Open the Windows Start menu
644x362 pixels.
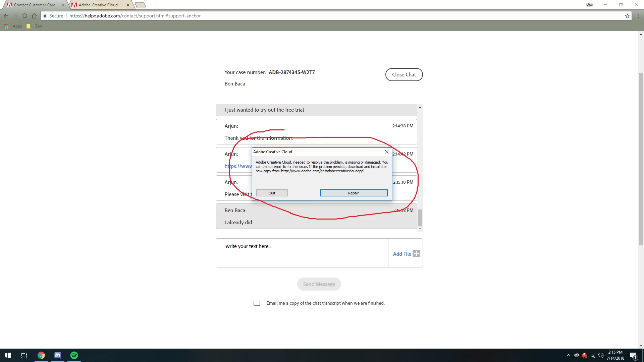(8, 355)
